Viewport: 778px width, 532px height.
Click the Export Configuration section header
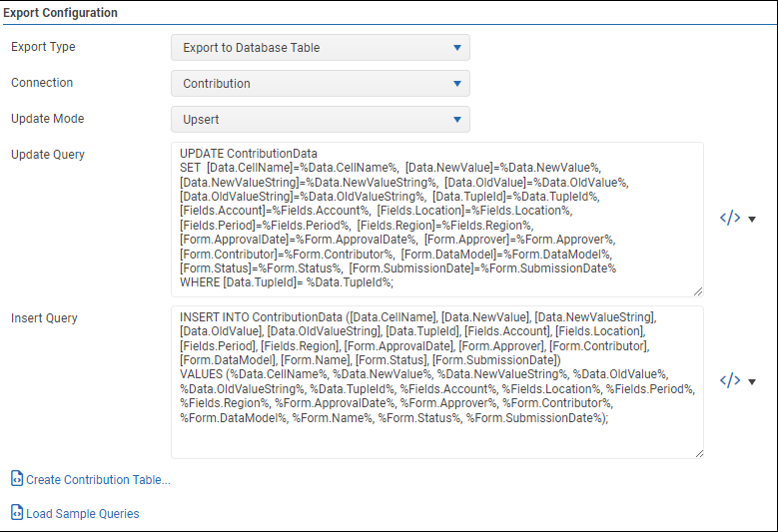(x=60, y=13)
